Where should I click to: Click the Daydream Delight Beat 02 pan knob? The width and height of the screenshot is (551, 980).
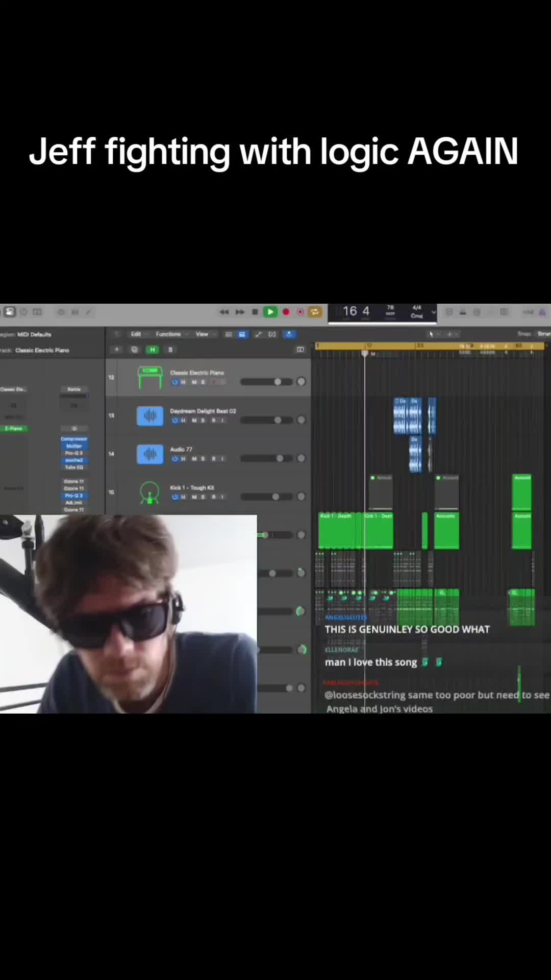[301, 420]
